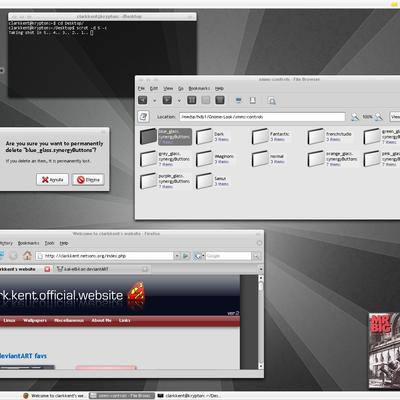400x400 pixels.
Task: Open Go menu in File Browser
Action: [181, 88]
